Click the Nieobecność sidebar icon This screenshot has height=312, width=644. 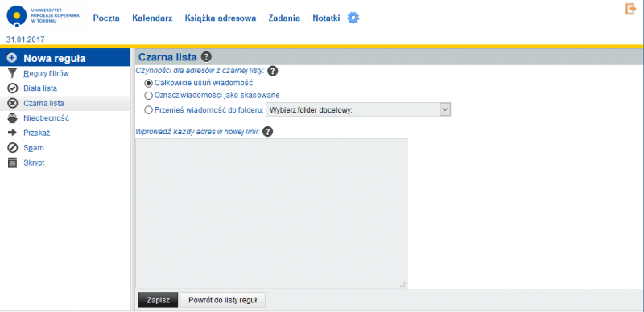(x=13, y=118)
